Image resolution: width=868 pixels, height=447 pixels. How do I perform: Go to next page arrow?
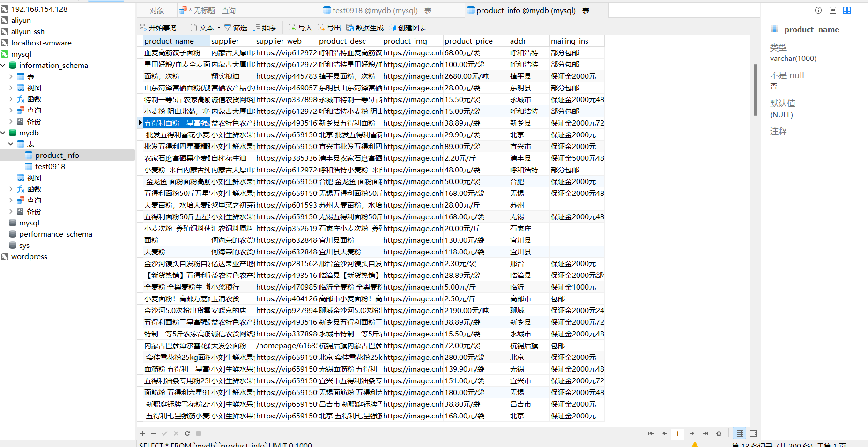point(691,433)
